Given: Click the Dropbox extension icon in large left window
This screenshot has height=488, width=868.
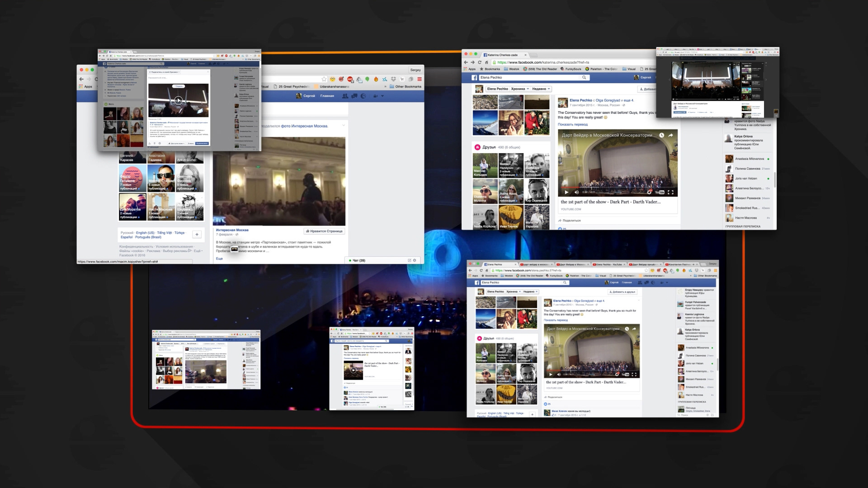Looking at the screenshot, I should coord(393,80).
